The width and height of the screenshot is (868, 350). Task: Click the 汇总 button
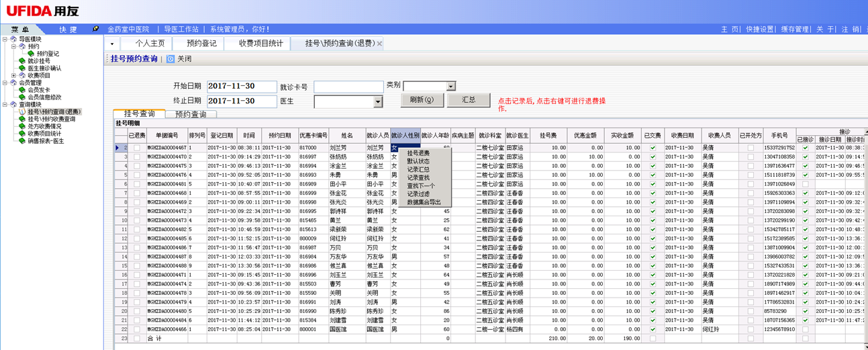pyautogui.click(x=469, y=99)
